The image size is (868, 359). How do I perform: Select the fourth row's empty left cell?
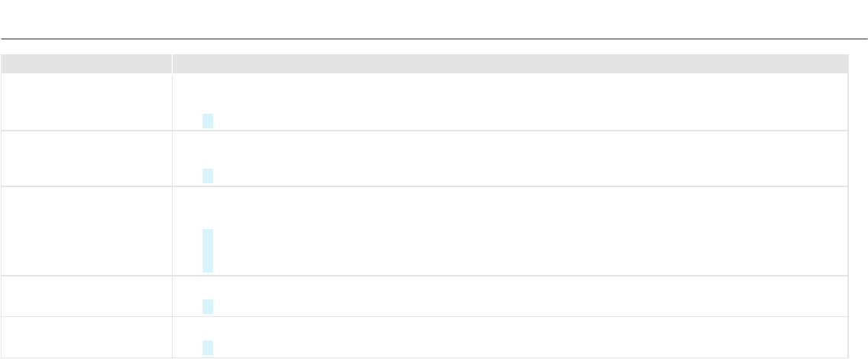tap(86, 296)
